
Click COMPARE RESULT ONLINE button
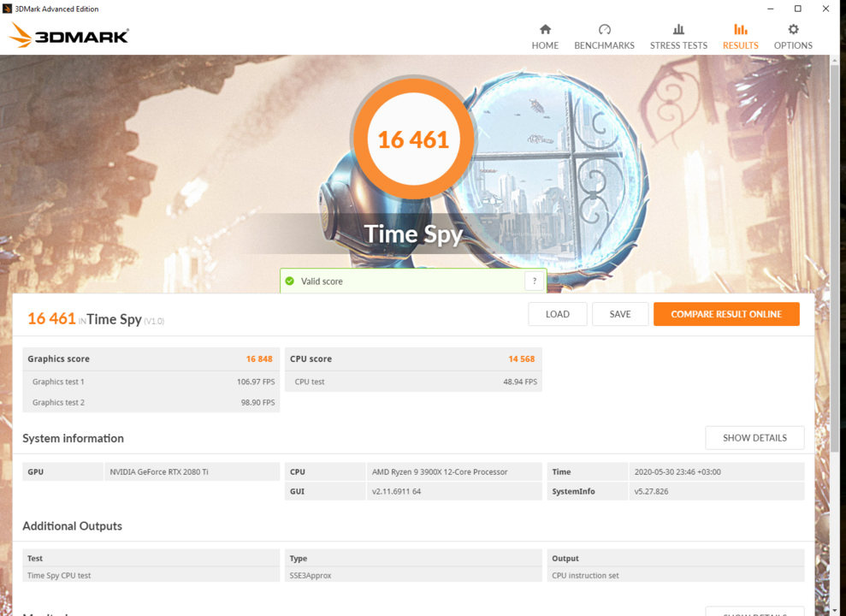pyautogui.click(x=726, y=314)
